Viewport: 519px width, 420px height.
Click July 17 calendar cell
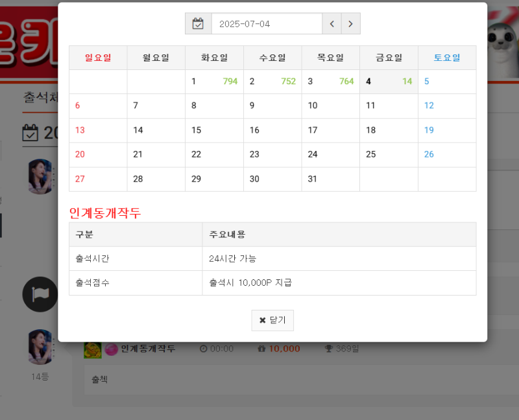coord(331,130)
